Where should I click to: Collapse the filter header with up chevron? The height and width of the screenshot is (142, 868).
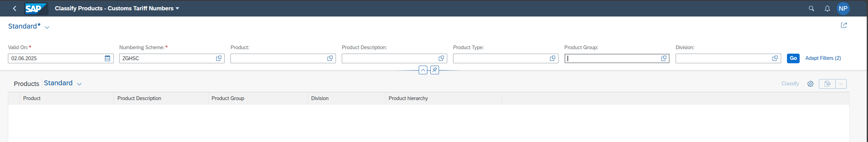click(x=423, y=70)
